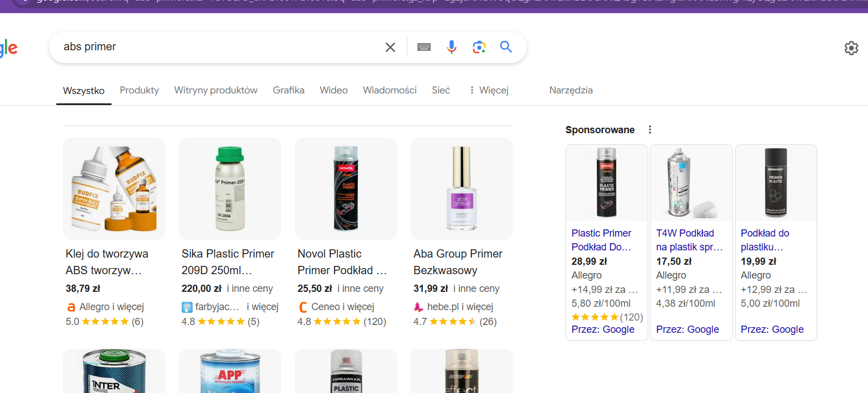Click the 4.8 rating with 120 reviews

point(342,322)
